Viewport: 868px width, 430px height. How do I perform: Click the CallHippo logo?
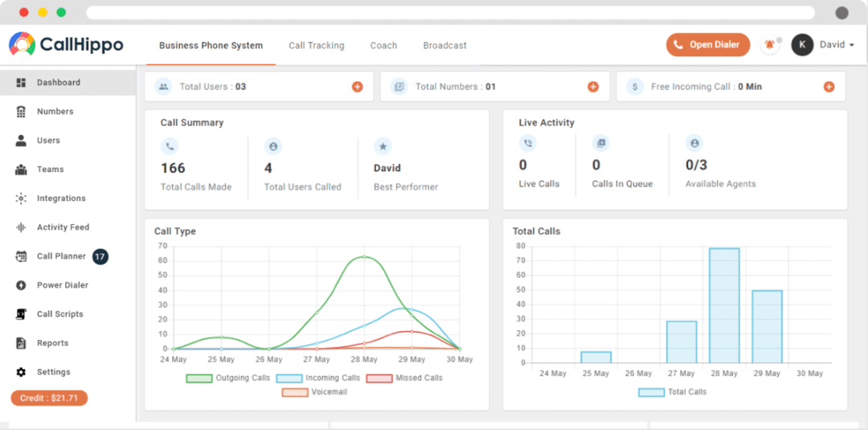tap(67, 44)
